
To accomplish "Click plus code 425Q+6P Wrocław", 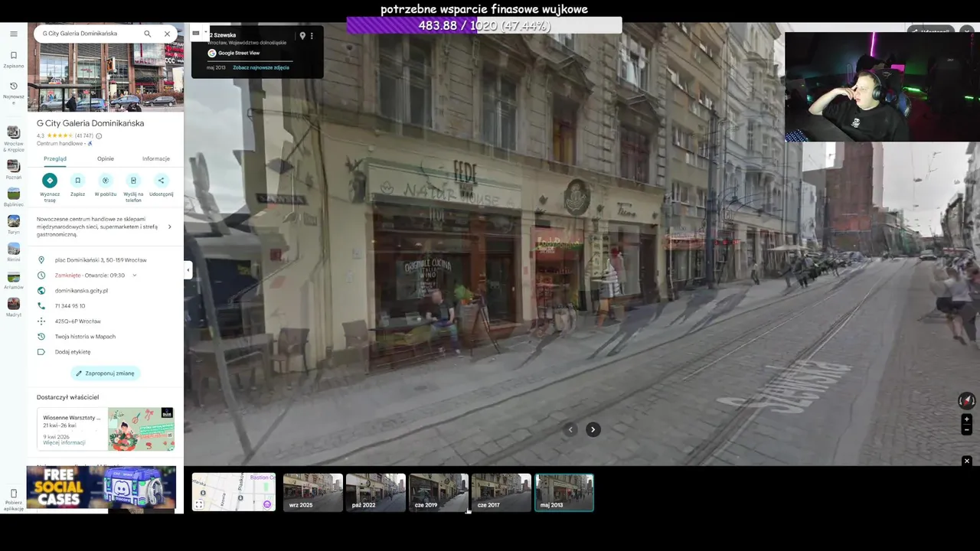I will click(77, 321).
